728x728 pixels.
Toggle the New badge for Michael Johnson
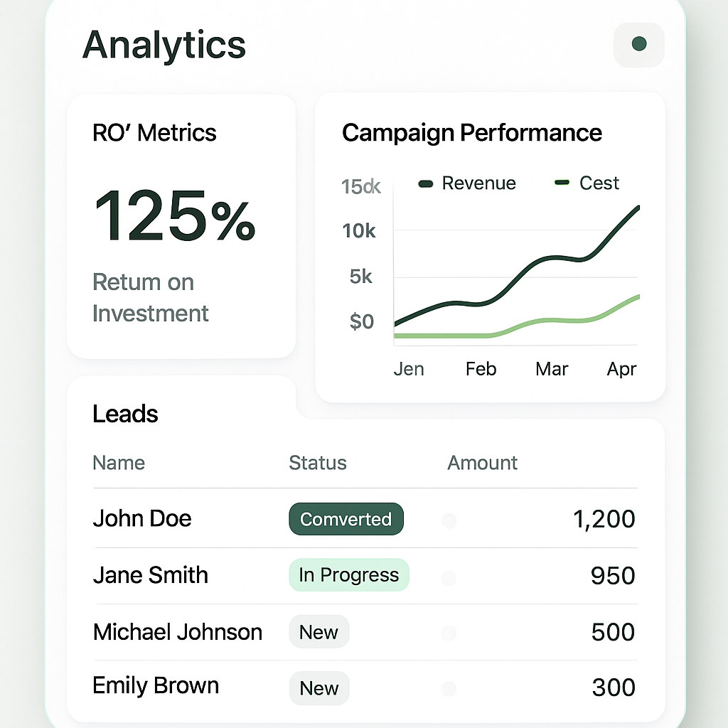coord(318,631)
